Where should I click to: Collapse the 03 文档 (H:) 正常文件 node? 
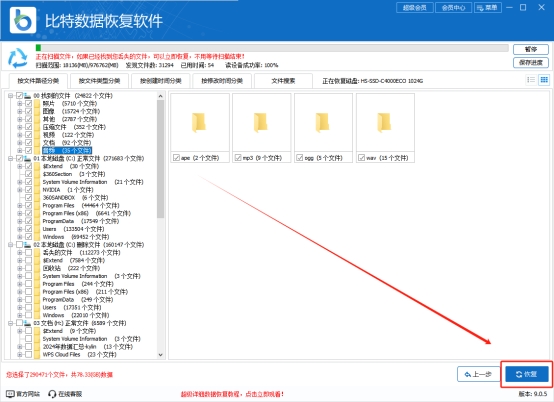click(x=11, y=323)
